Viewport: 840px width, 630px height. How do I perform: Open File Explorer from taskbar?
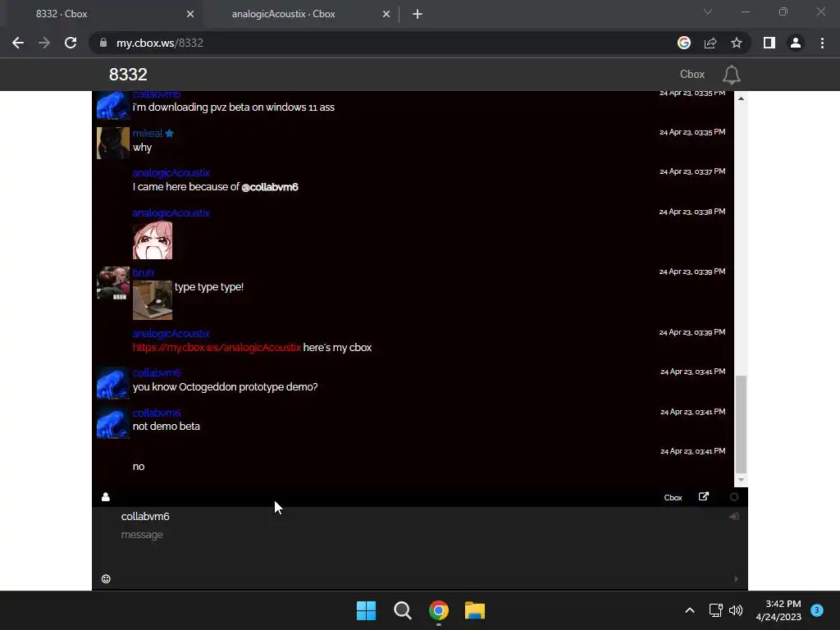[x=475, y=610]
